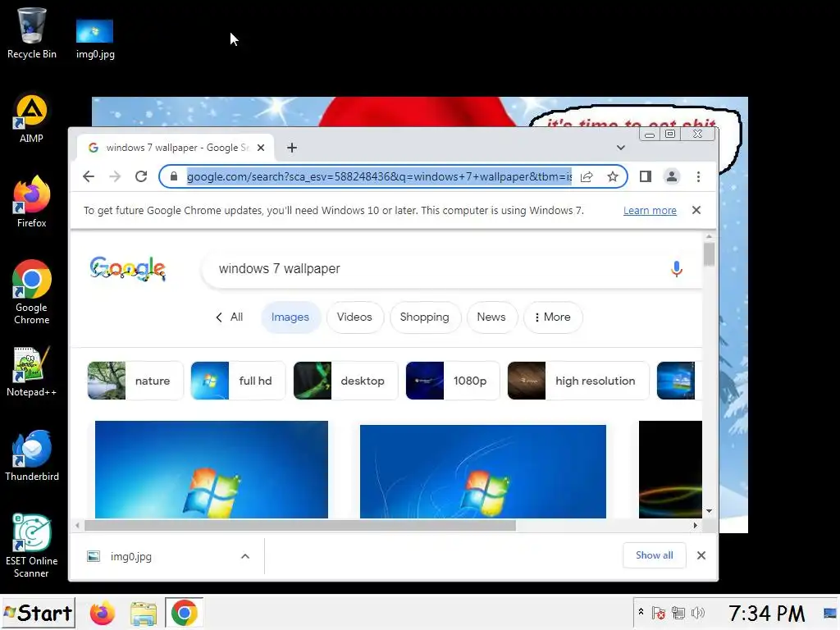Click the Chrome address bar URL
This screenshot has width=840, height=630.
click(379, 176)
